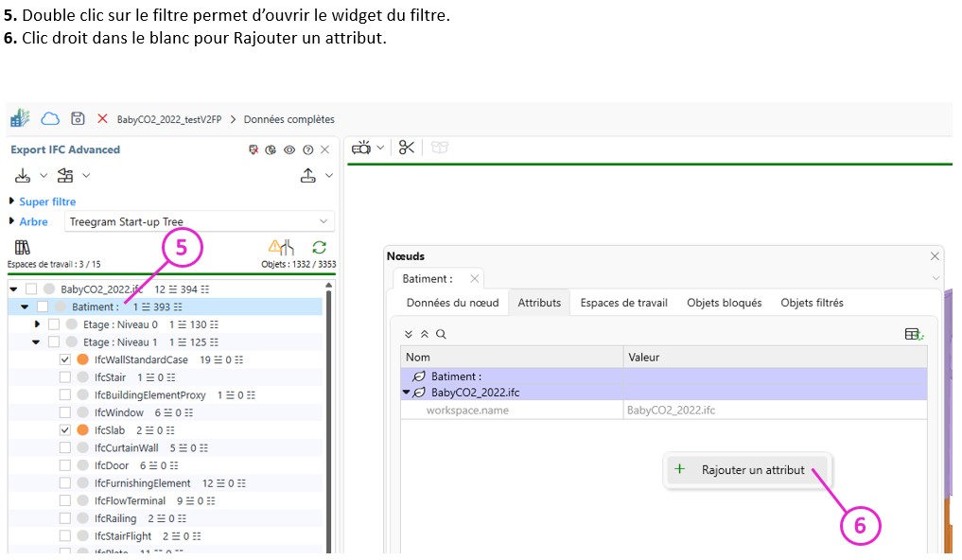
Task: Click the save disk icon
Action: click(78, 118)
